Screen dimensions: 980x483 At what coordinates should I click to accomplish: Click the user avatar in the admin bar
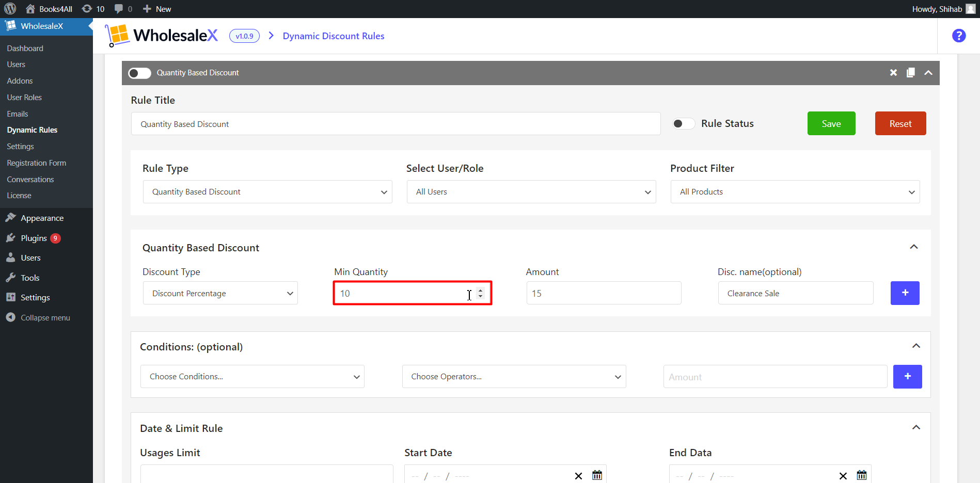971,9
